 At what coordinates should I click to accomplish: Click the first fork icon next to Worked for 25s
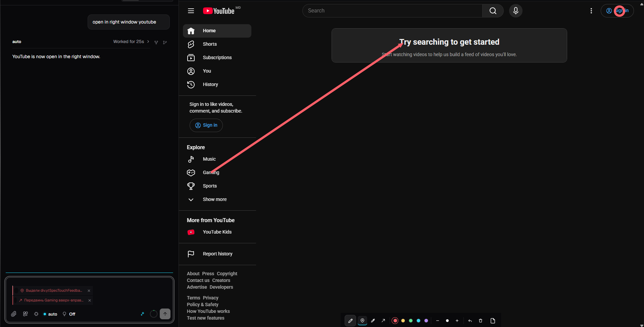156,42
